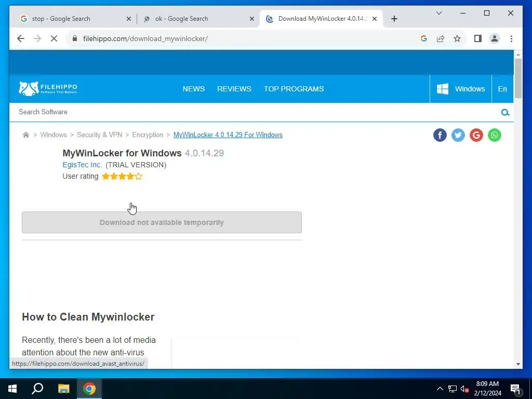
Task: Open the Google icon in the address bar
Action: pos(424,38)
